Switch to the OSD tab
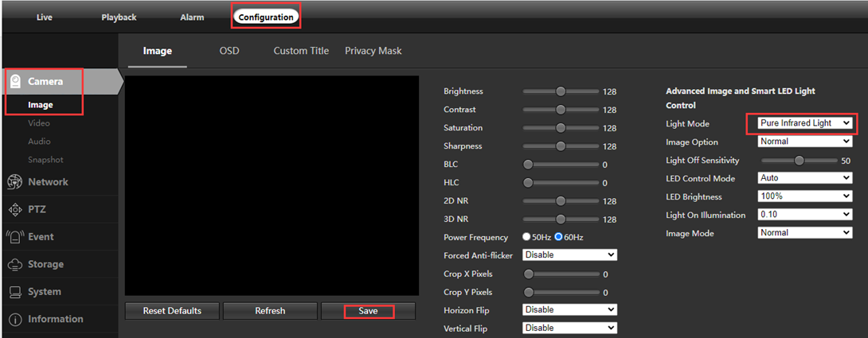This screenshot has height=338, width=868. coord(229,51)
